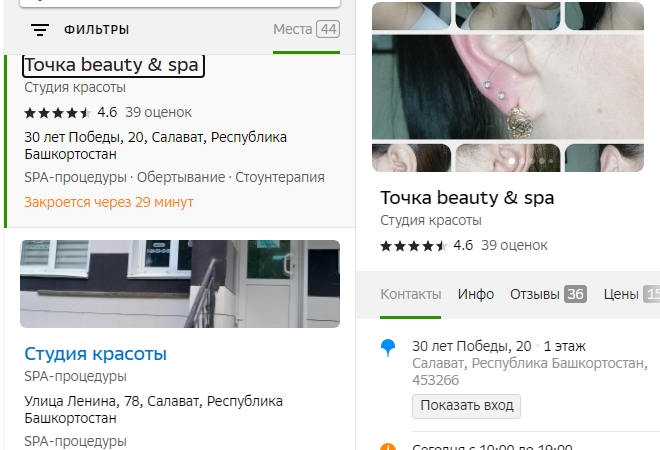Open the blue Студия красоты listing link

95,354
